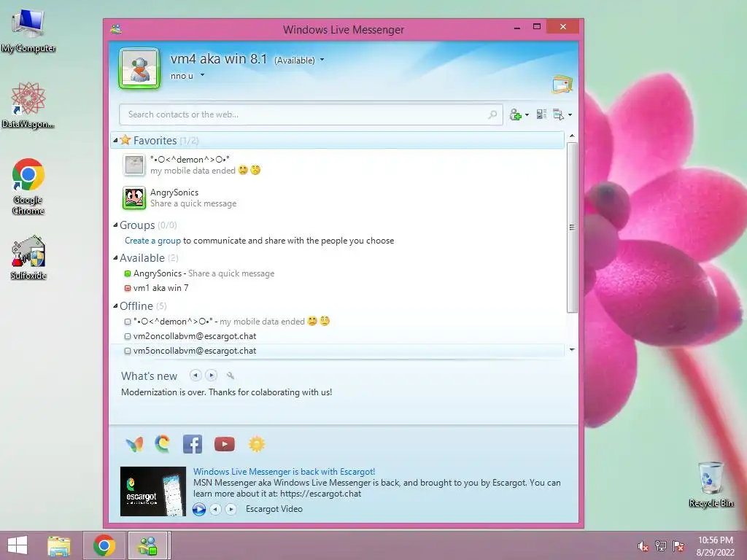Open status dropdown next to Available

tap(322, 60)
